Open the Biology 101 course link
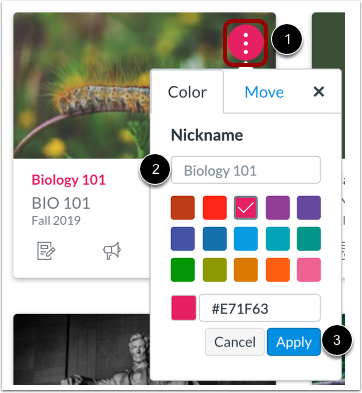This screenshot has height=393, width=362. click(69, 180)
